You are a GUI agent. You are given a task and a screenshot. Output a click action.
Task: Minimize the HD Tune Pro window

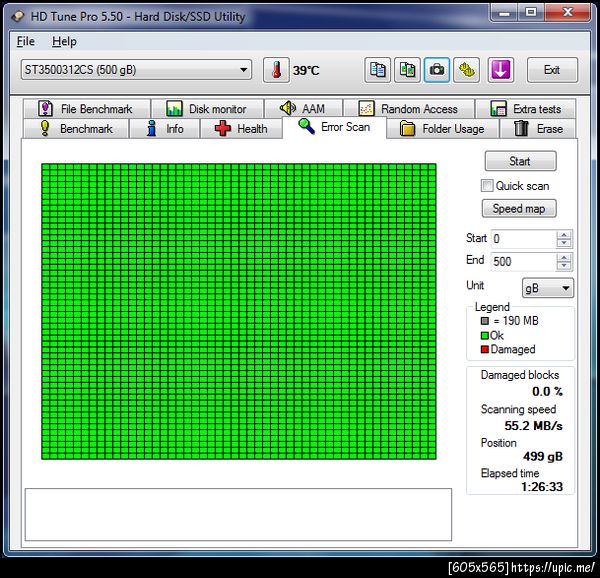coord(504,13)
